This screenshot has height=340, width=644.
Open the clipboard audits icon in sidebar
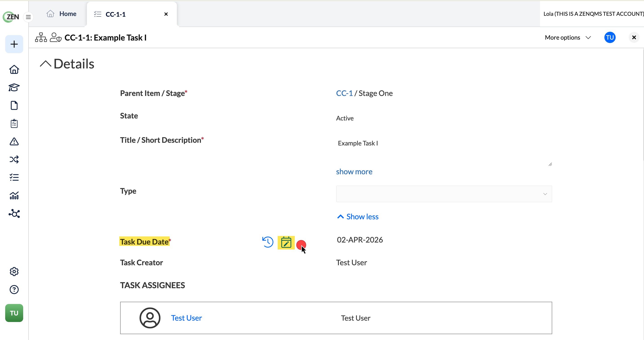click(14, 123)
